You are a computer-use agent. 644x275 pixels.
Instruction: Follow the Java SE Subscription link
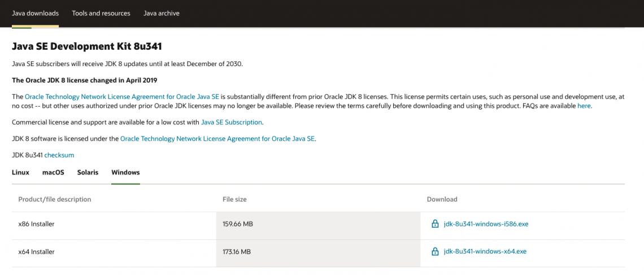pos(232,122)
